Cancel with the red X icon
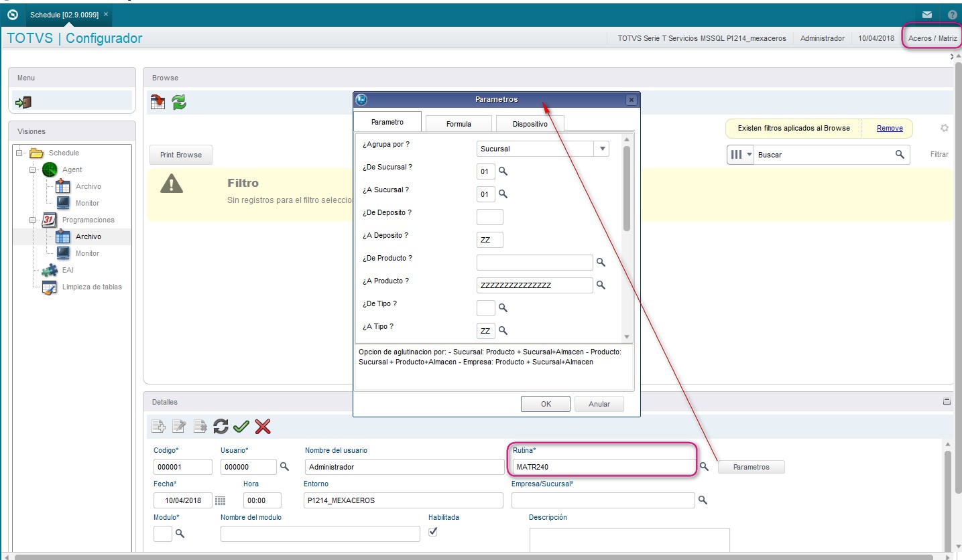Screen dimensions: 962x560 click(x=263, y=426)
